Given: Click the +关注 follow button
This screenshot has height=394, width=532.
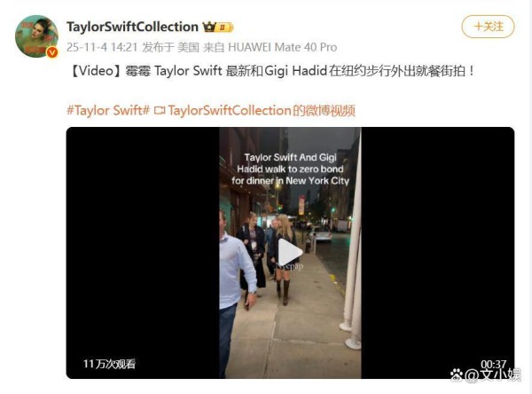Looking at the screenshot, I should pos(488,27).
